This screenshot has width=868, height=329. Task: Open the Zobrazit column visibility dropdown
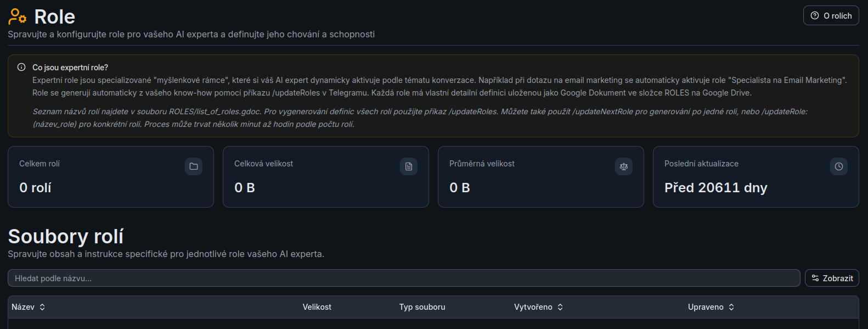click(832, 278)
